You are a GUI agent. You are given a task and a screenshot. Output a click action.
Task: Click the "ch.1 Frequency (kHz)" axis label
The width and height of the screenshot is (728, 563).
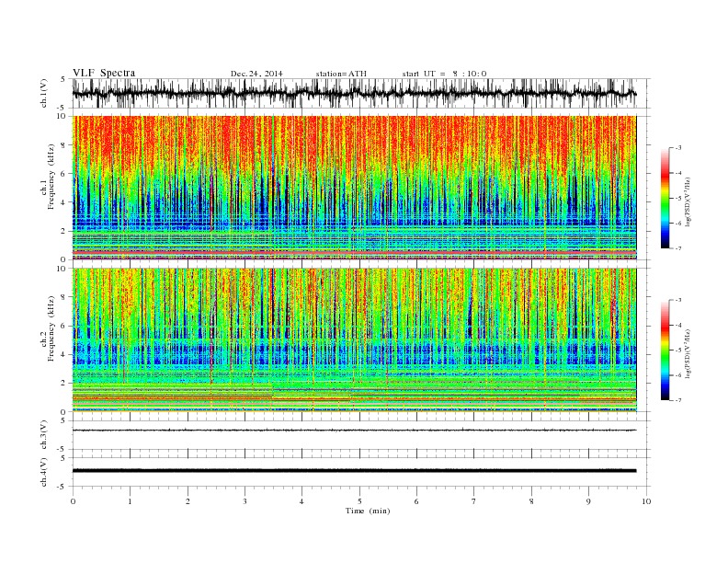pyautogui.click(x=48, y=177)
